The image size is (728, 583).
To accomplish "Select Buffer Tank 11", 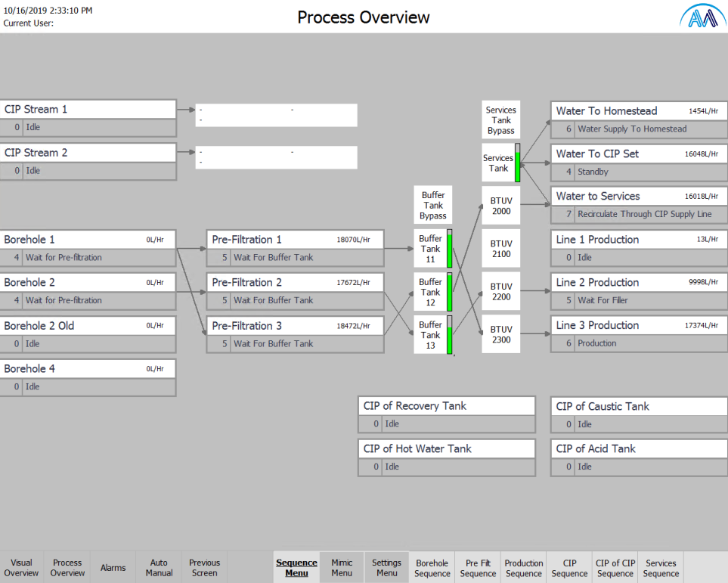I will [430, 249].
